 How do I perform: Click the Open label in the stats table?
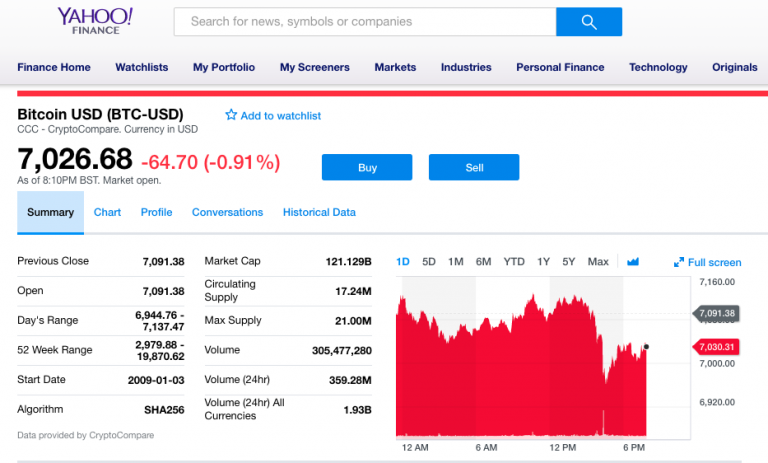30,291
